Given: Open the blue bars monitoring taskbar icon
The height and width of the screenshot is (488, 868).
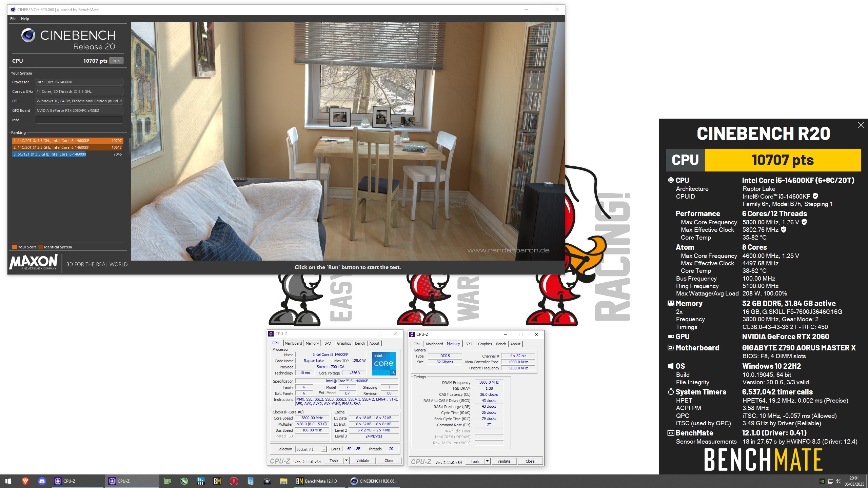Looking at the screenshot, I should [x=201, y=481].
